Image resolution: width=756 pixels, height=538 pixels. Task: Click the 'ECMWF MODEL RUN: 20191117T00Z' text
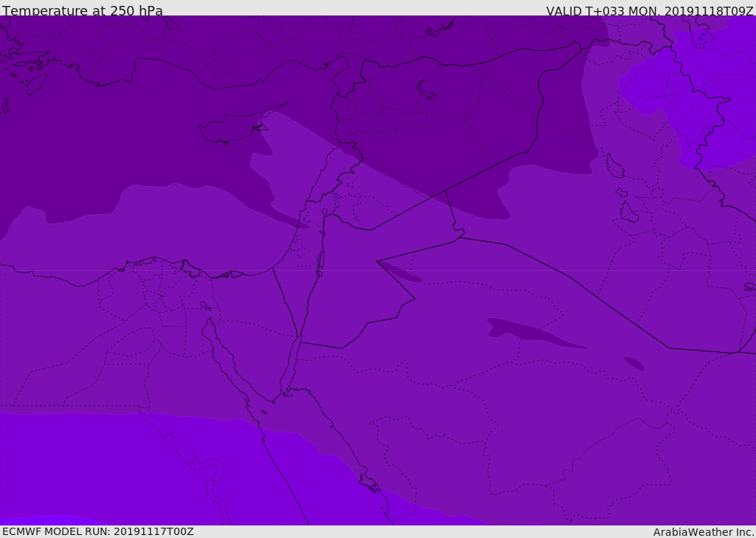point(98,531)
